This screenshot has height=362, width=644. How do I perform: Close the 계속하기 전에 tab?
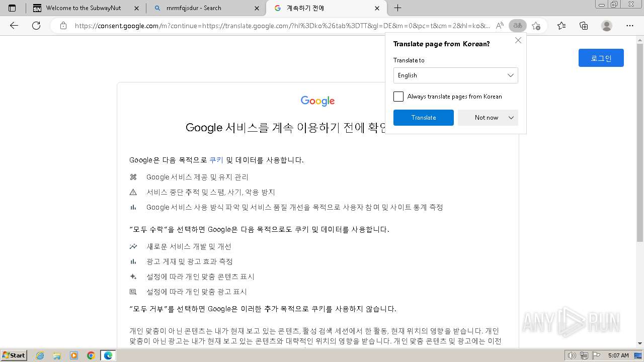click(x=377, y=8)
